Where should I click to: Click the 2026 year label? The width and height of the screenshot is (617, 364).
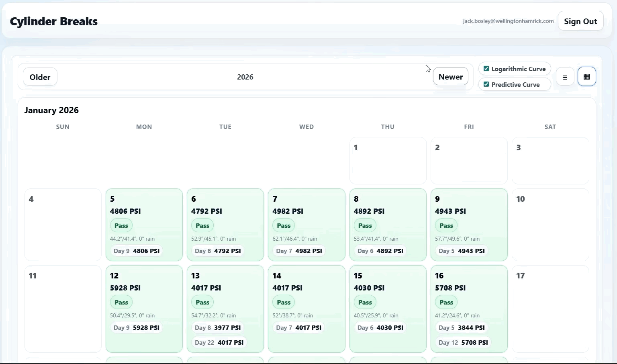(x=245, y=77)
